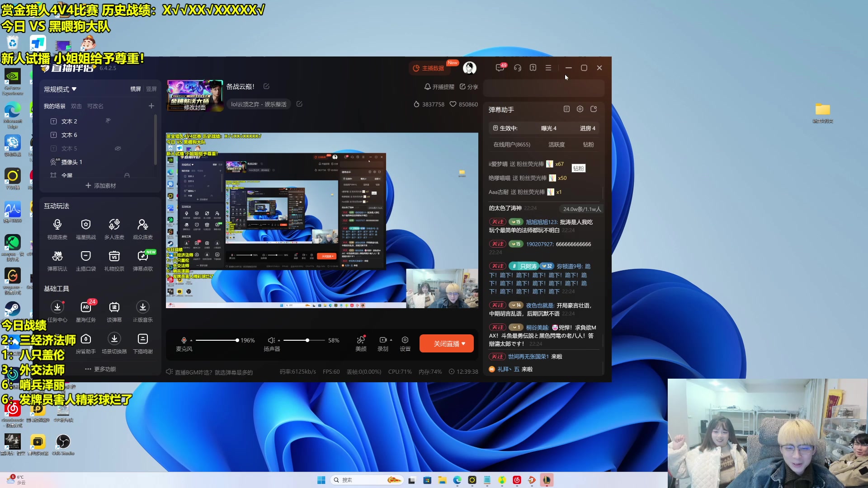This screenshot has height=488, width=868.
Task: Select 钻粉 tab
Action: [588, 145]
